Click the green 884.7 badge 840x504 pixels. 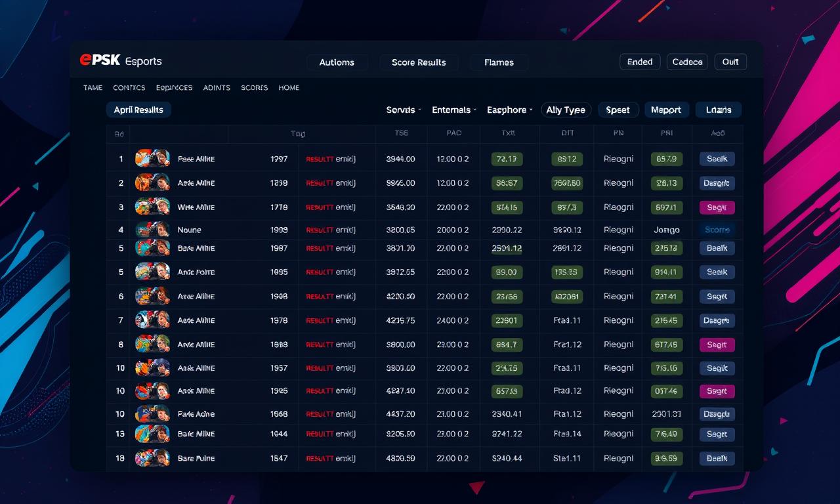coord(507,344)
